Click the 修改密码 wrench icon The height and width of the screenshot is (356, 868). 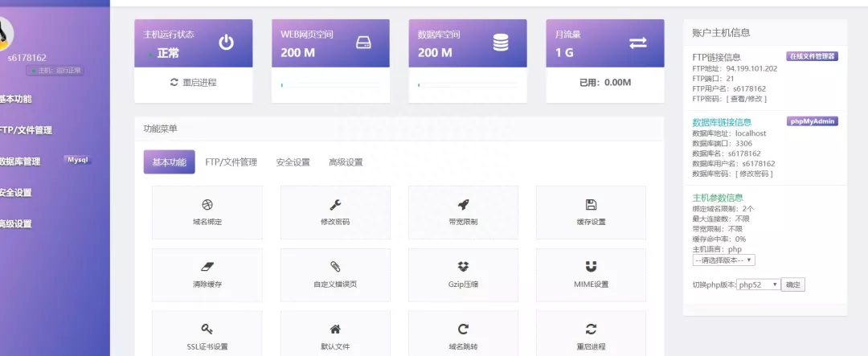click(335, 205)
